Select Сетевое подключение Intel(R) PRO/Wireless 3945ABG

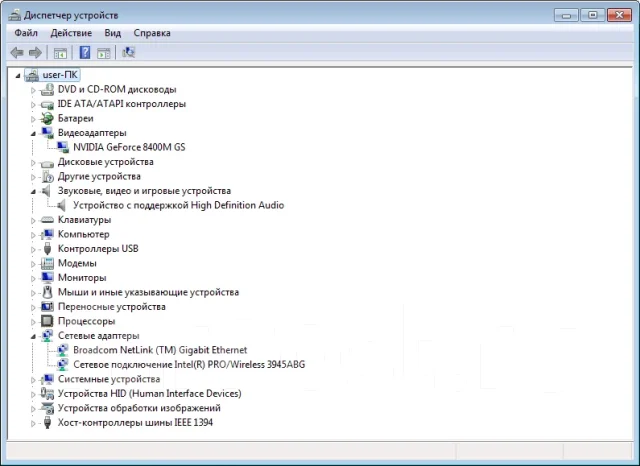tap(189, 364)
